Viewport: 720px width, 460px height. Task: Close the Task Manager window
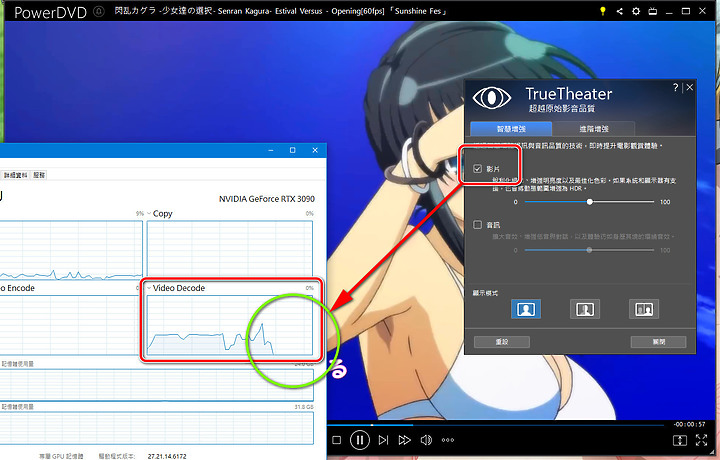[315, 150]
